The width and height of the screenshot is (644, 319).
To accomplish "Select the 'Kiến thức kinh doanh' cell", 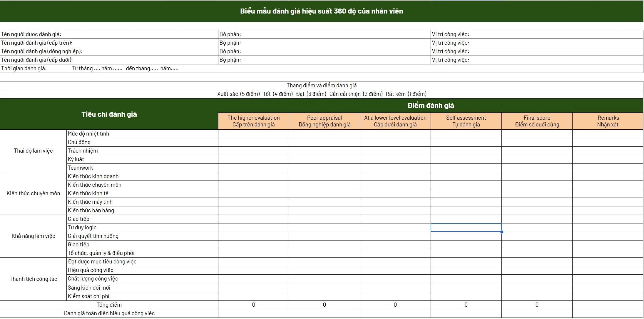I will [143, 176].
